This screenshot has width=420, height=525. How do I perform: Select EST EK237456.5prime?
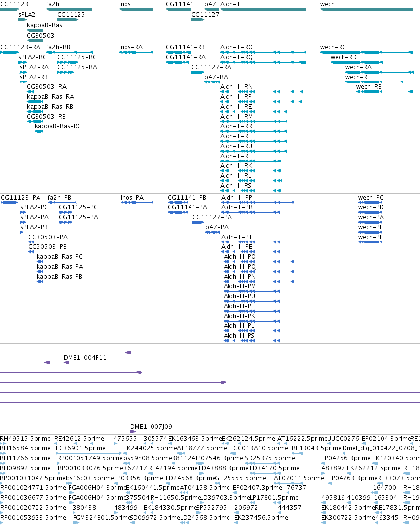[x=261, y=517]
